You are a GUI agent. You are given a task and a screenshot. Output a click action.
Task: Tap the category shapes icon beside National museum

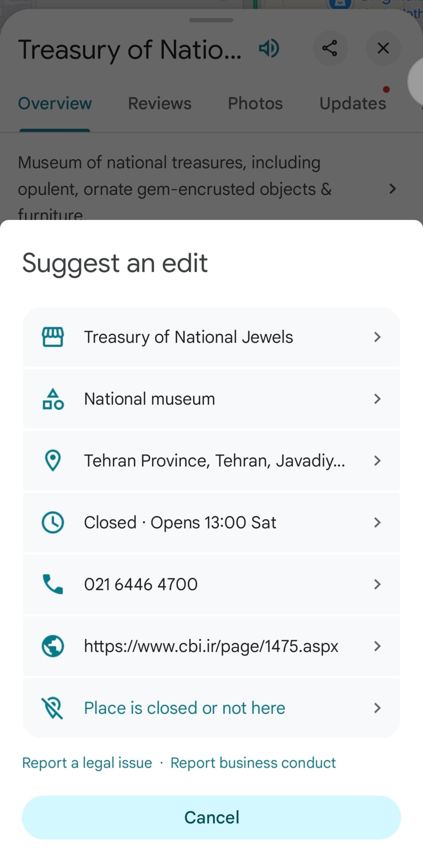[x=53, y=399]
